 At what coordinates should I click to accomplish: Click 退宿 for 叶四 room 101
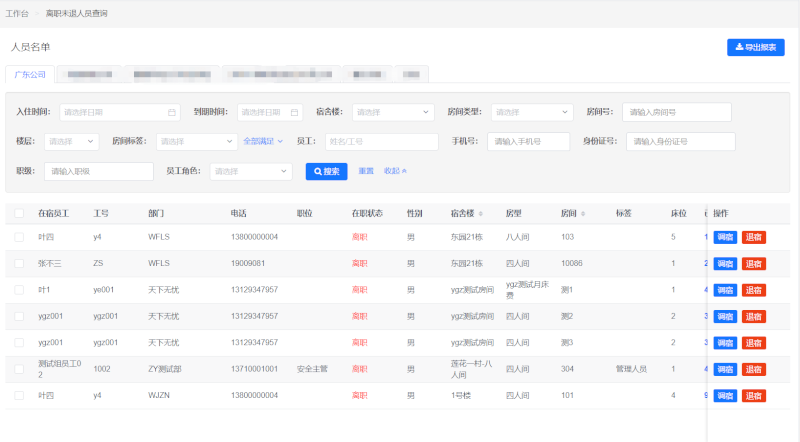tap(754, 396)
